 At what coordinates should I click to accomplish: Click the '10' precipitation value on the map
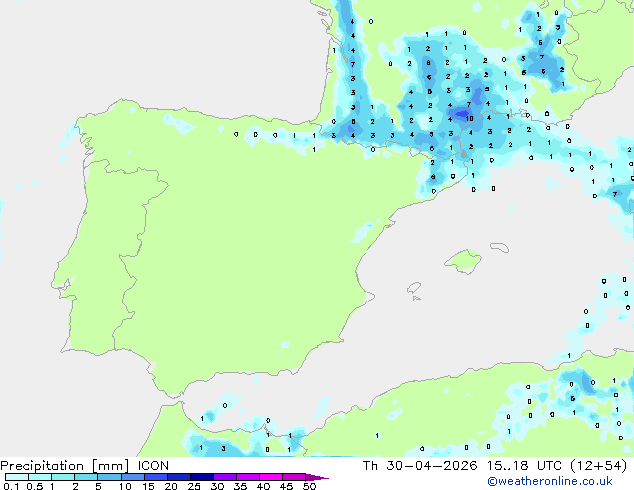469,118
